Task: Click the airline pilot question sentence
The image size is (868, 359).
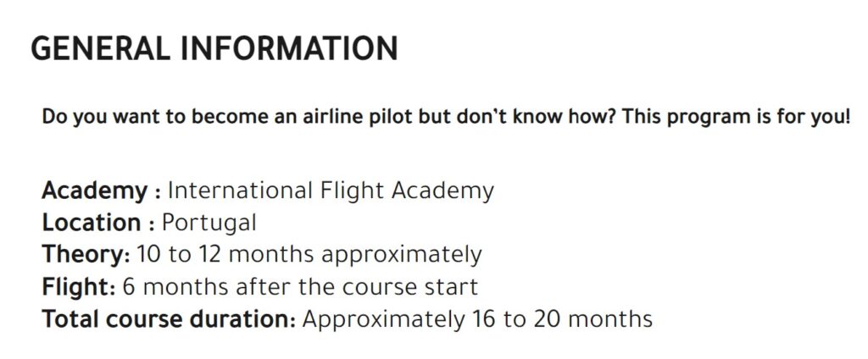Action: point(446,118)
